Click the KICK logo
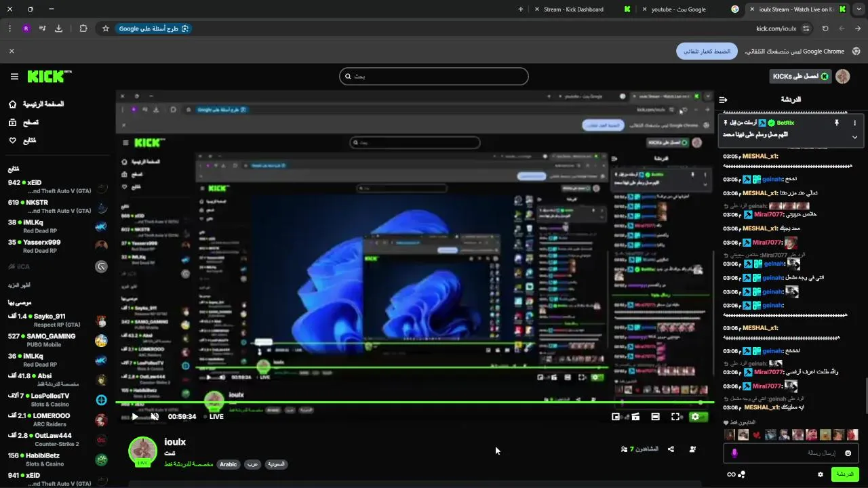Screen dimensions: 868x488 click(x=50, y=77)
